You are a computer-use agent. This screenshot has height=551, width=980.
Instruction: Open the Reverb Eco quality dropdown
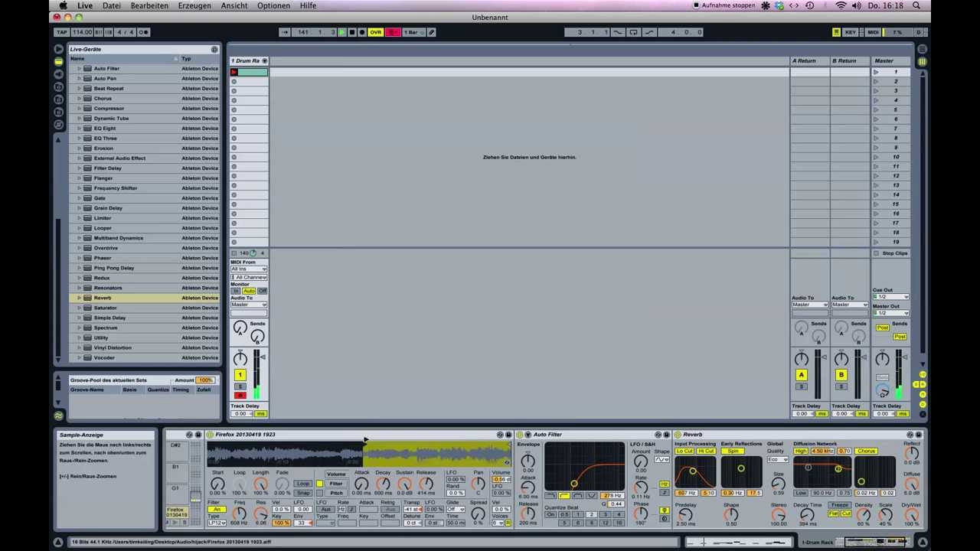coord(778,459)
